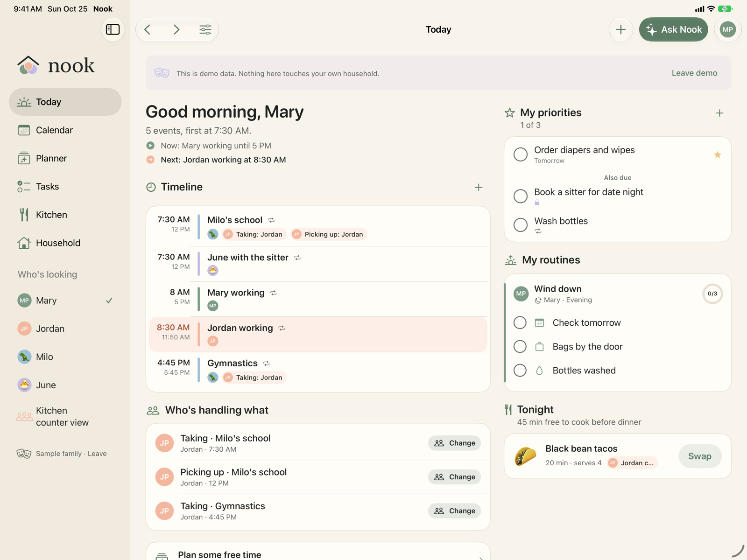Select Kitchen counter view
Image resolution: width=747 pixels, height=560 pixels.
(65, 416)
